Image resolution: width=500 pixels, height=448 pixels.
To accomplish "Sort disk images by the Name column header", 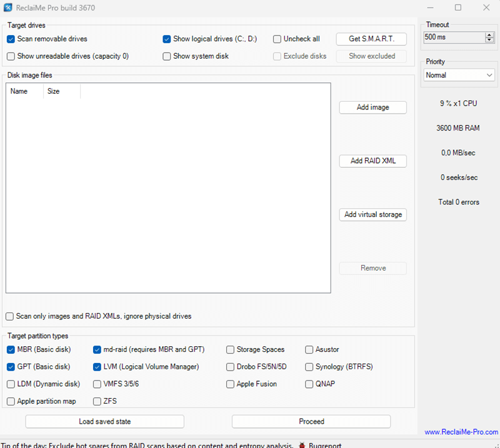I will (24, 91).
